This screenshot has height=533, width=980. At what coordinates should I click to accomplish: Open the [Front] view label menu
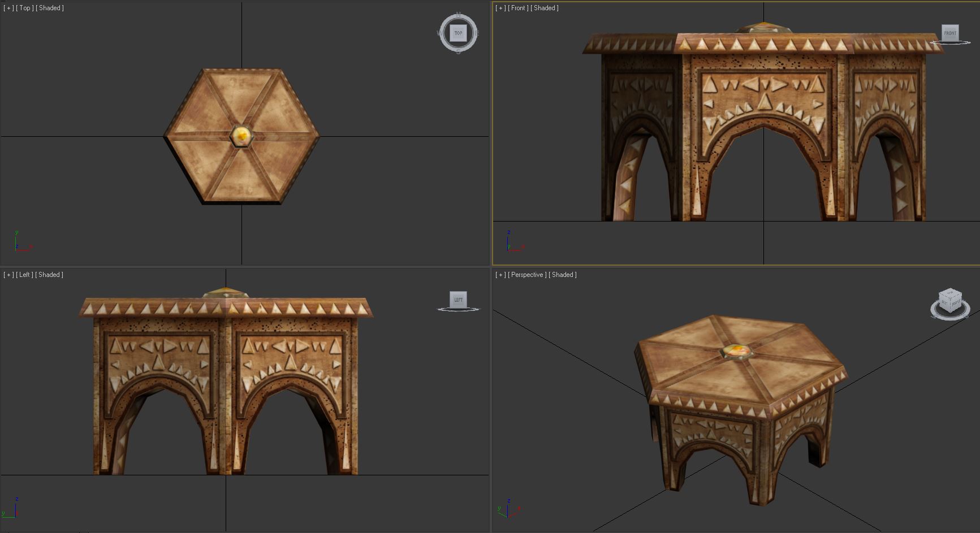(x=519, y=8)
